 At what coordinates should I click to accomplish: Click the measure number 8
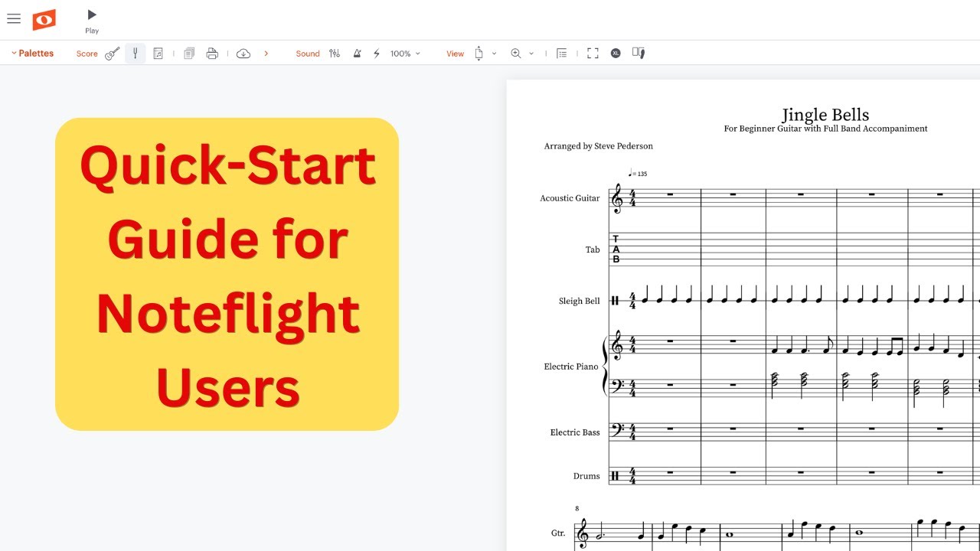(x=577, y=508)
